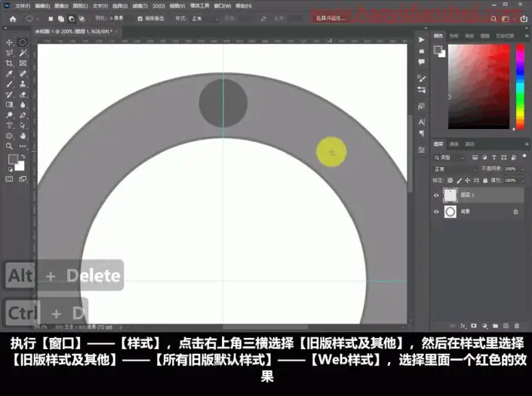This screenshot has height=396, width=532.
Task: Select the Lasso tool
Action: 9,53
